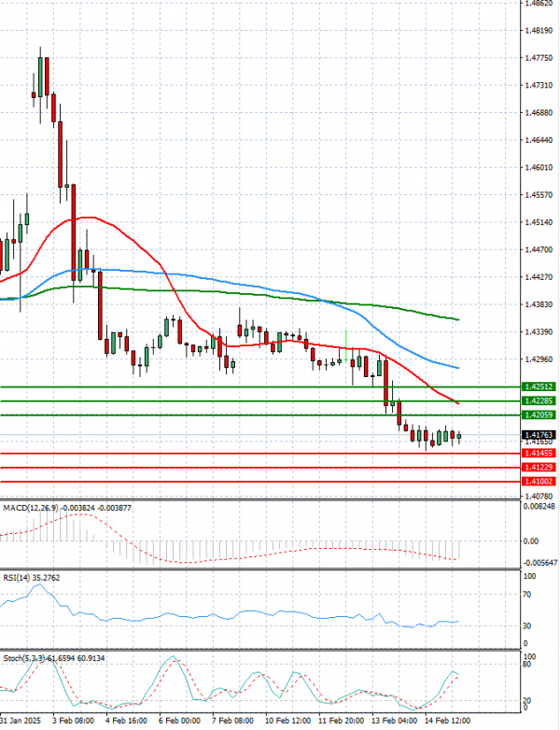Click the 1.47750 price scale value
The image size is (560, 730).
(539, 58)
